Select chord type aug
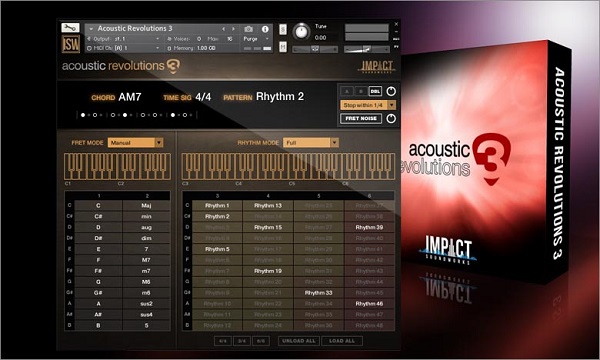Screen dimensions: 600x360 146,227
